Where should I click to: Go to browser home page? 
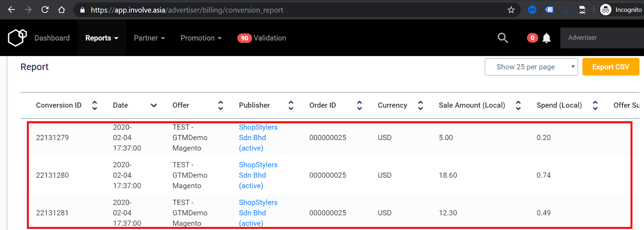click(62, 10)
